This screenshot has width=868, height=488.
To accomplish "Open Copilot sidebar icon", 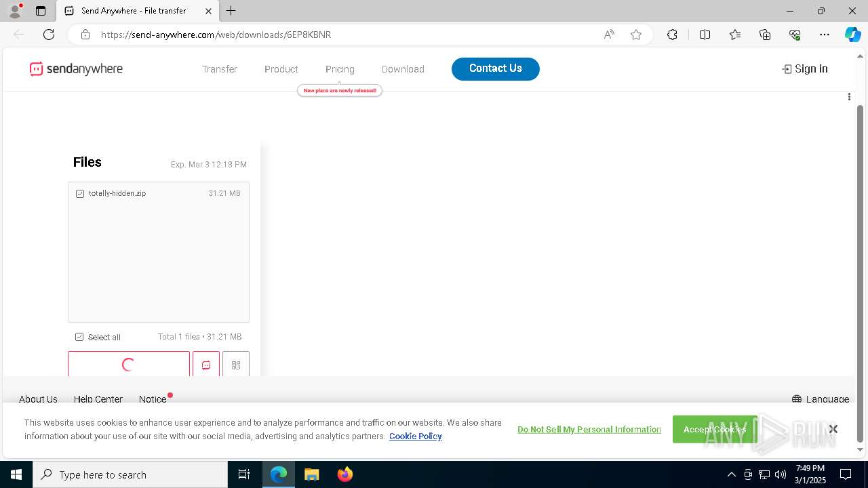I will point(852,35).
